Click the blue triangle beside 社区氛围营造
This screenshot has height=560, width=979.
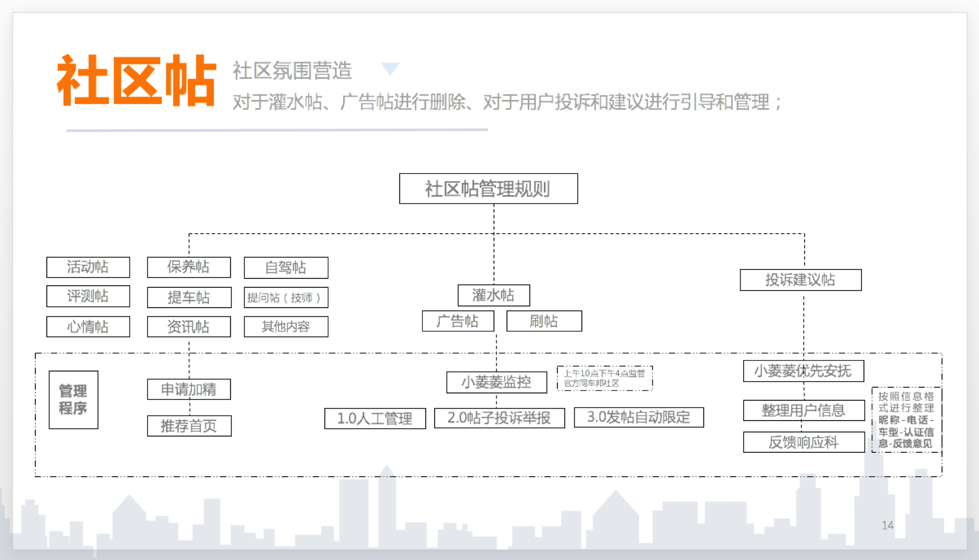coord(390,68)
